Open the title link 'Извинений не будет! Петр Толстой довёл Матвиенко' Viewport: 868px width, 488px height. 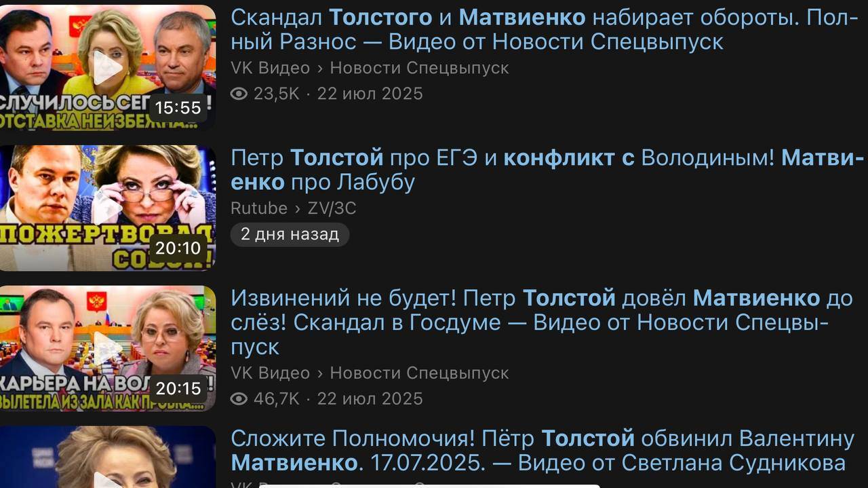pos(542,322)
